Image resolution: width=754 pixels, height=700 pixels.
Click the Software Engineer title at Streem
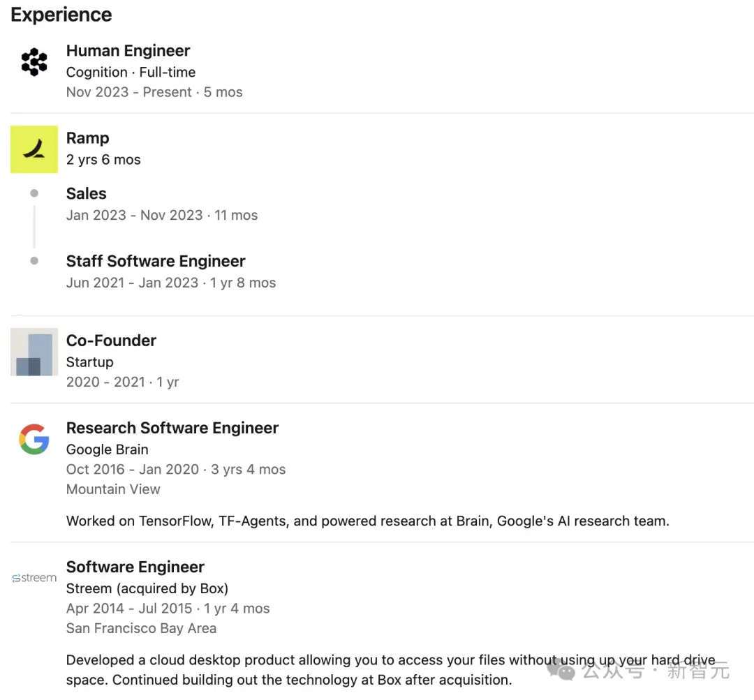click(135, 567)
